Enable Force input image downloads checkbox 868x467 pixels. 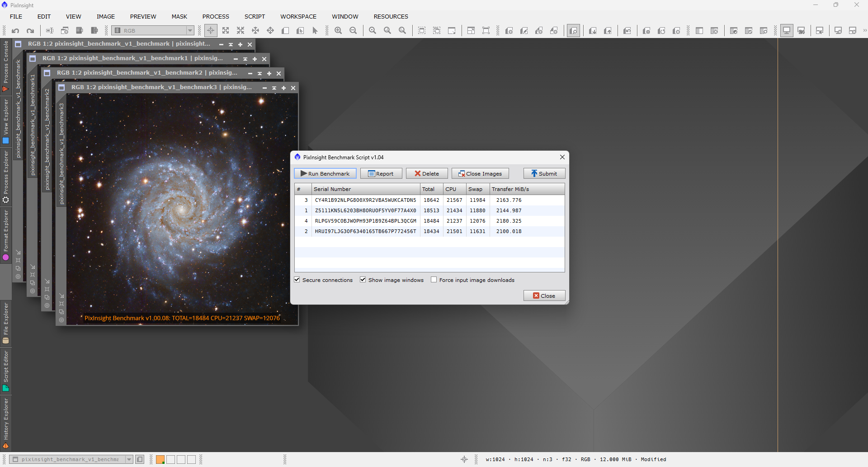tap(434, 280)
